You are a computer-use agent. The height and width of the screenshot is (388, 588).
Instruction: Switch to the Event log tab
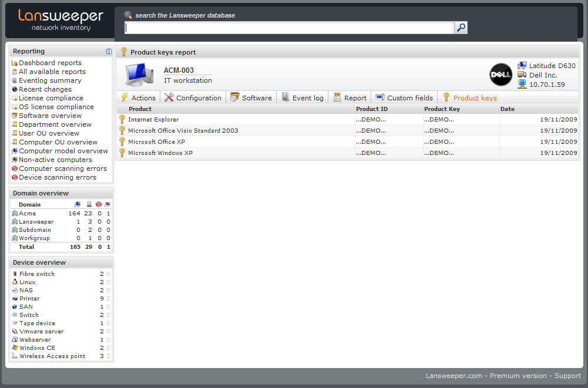click(303, 97)
